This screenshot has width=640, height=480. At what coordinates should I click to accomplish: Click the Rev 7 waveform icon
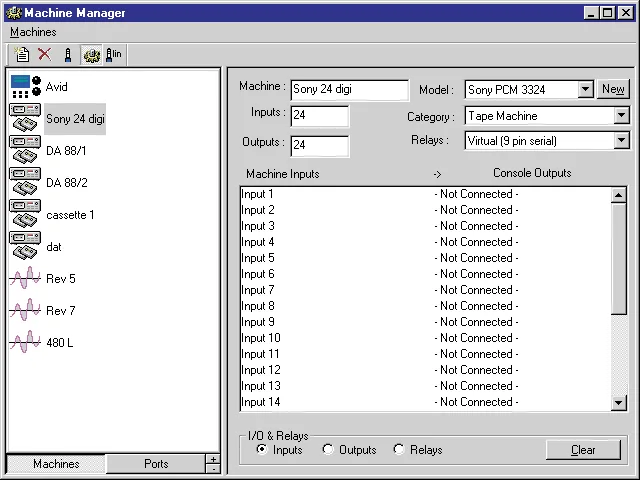(x=25, y=310)
